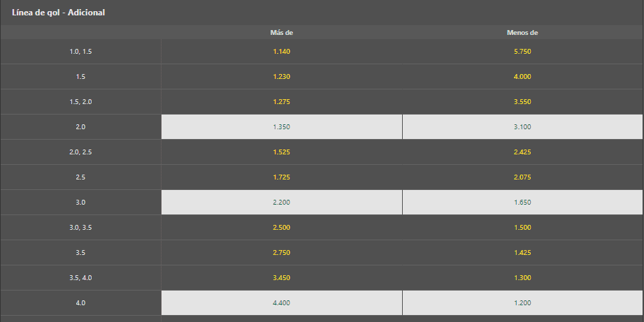Select Menos de 5.750 odds
This screenshot has width=644, height=322.
[x=522, y=51]
